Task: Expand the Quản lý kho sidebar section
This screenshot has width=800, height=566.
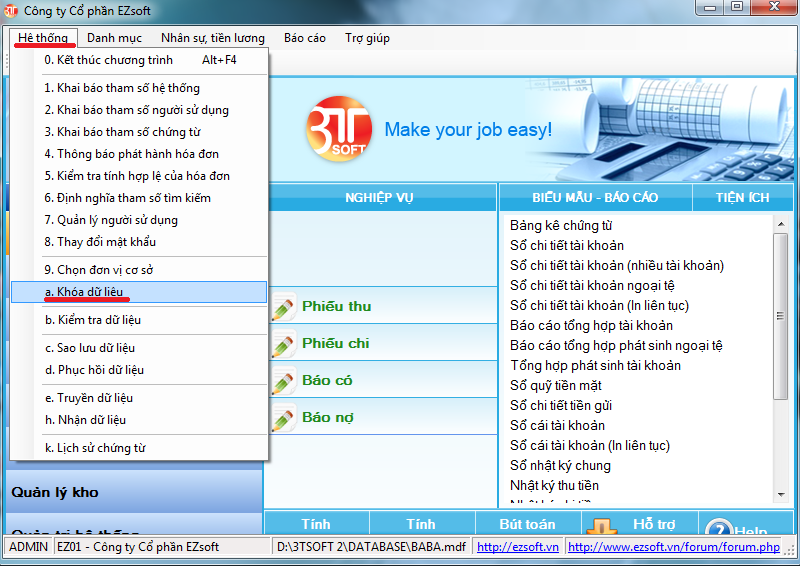Action: 55,492
